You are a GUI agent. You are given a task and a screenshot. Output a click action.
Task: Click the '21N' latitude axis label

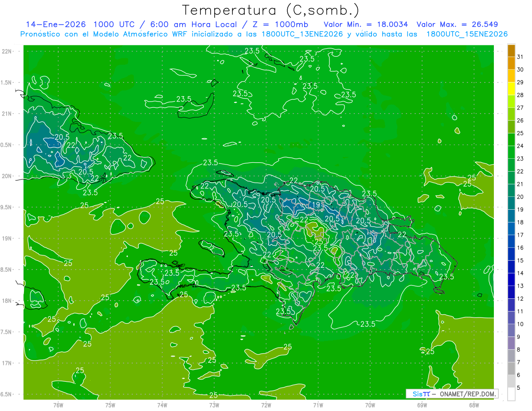[7, 114]
